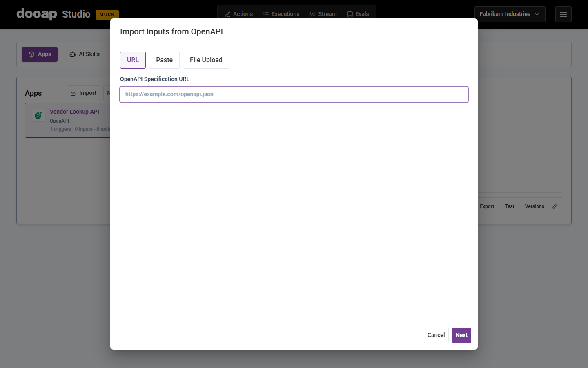This screenshot has height=368, width=588.
Task: Click the Import button in Apps panel
Action: [x=83, y=93]
